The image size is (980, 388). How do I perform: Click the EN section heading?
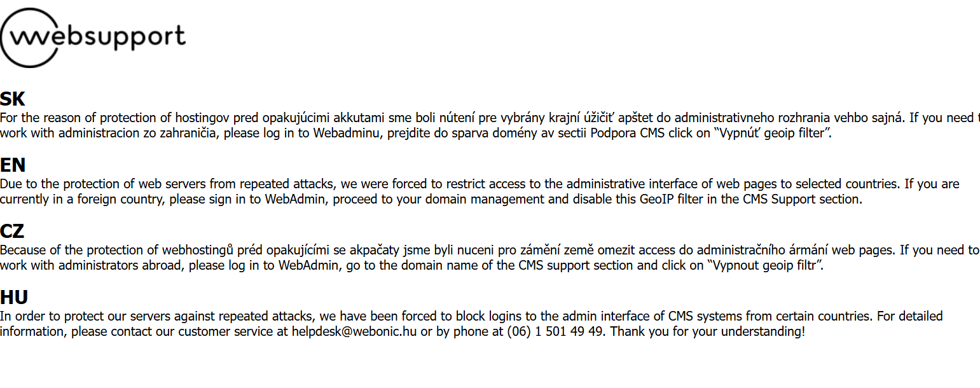tap(13, 165)
